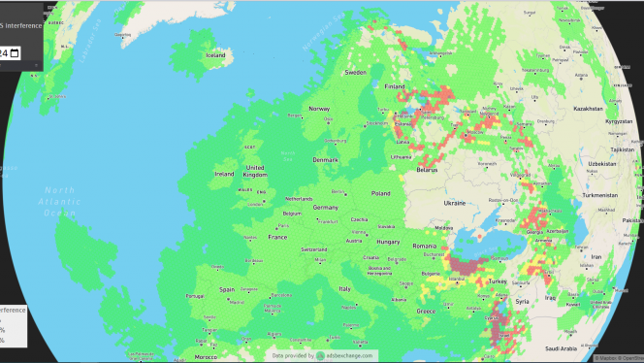
Task: Click the Berlin city marker dot
Action: [346, 194]
